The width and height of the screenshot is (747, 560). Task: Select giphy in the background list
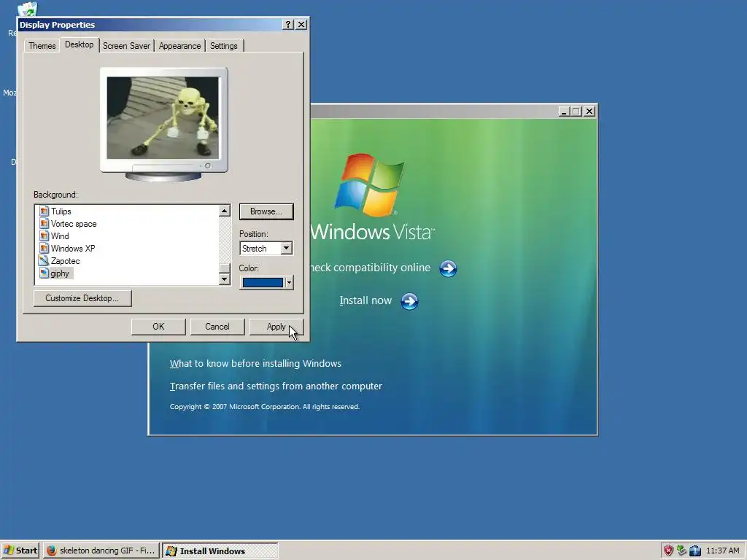[x=60, y=273]
